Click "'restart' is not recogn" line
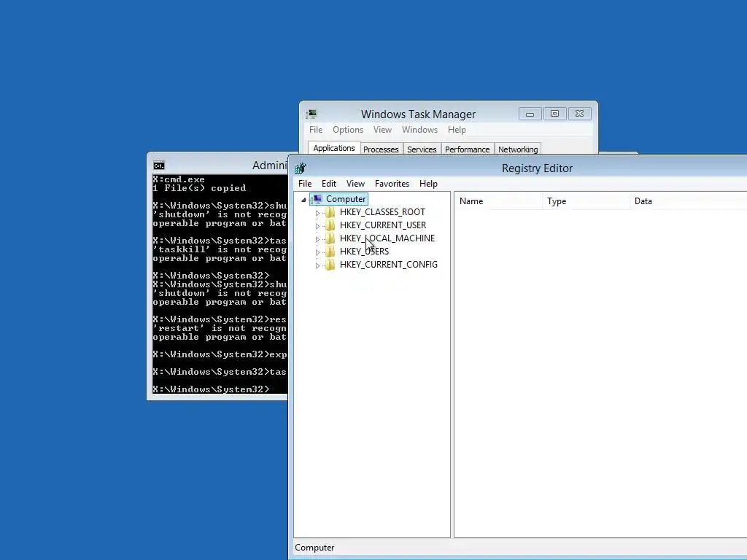 point(220,329)
